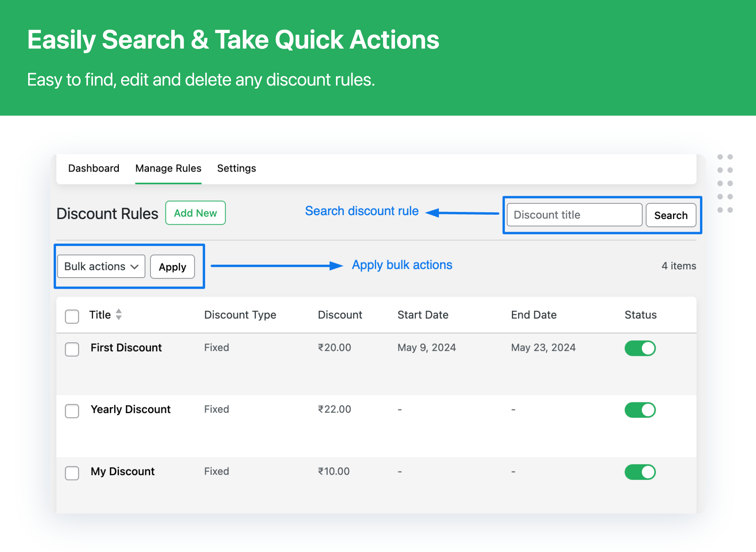Viewport: 756px width, 552px height.
Task: Check the select-all checkbox in table header
Action: click(x=72, y=316)
